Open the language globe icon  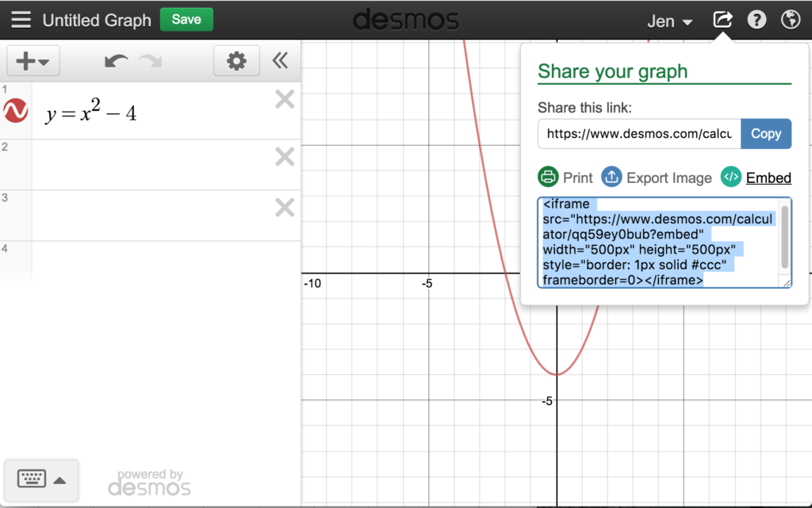coord(791,20)
